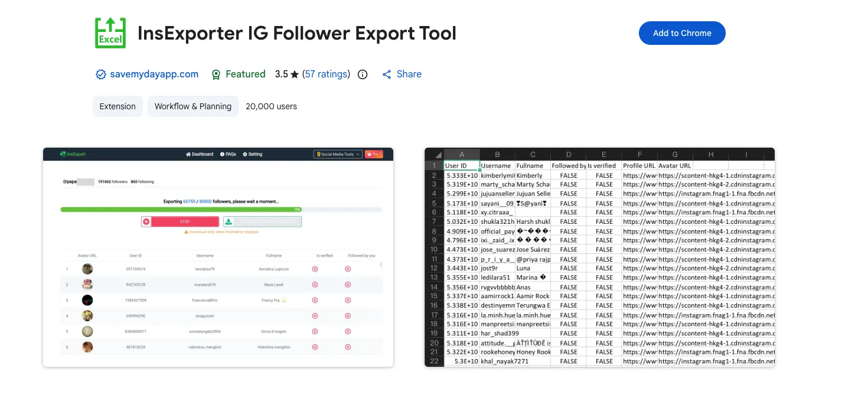Click the download icon on the download button

click(x=229, y=221)
